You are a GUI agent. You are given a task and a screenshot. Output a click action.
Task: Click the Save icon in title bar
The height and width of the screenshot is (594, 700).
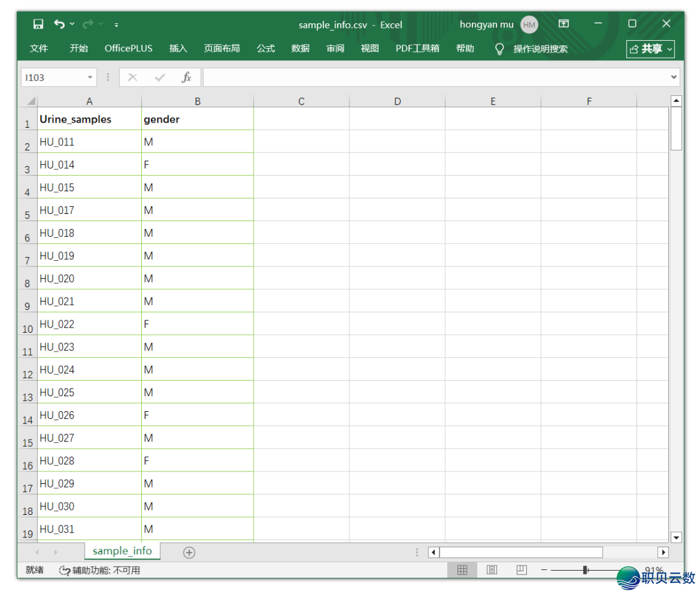(x=38, y=25)
